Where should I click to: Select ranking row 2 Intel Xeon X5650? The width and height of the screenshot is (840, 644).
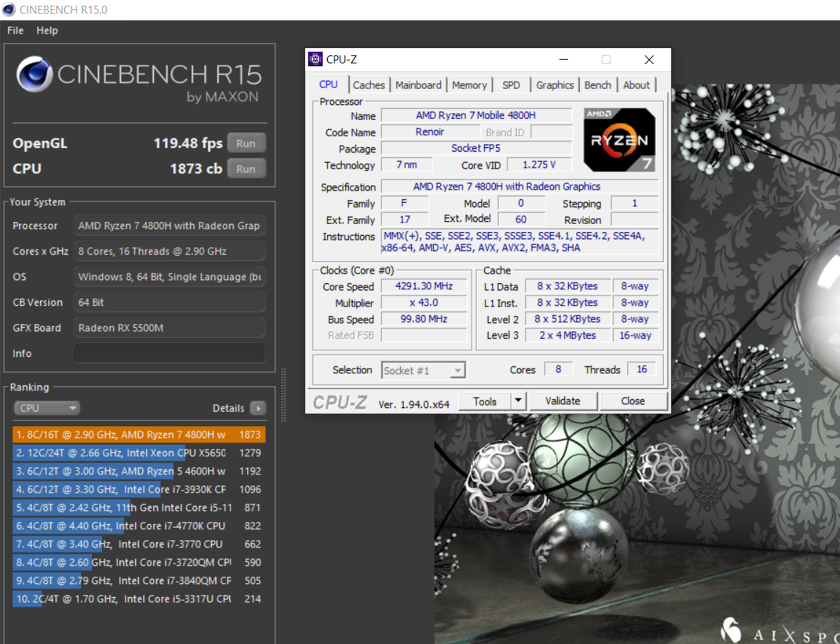pyautogui.click(x=139, y=453)
